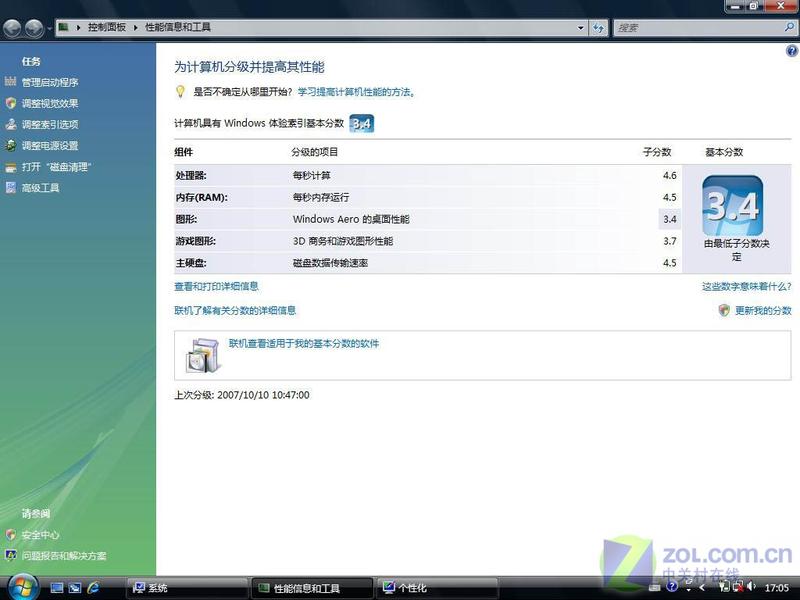Open the address bar history dropdown
Viewport: 800px width, 600px height.
(580, 28)
